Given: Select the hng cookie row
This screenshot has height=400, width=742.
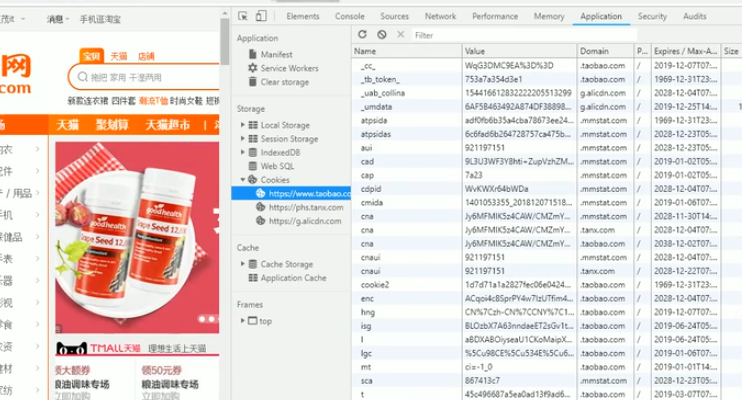Looking at the screenshot, I should [x=547, y=312].
